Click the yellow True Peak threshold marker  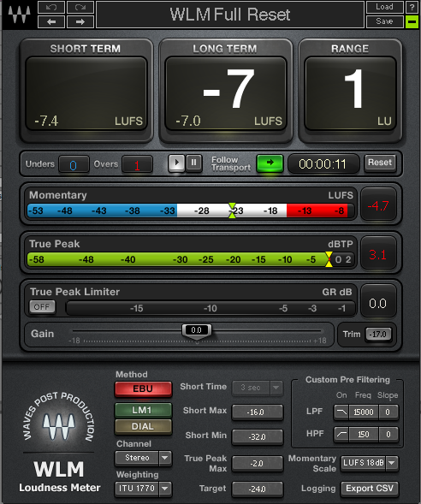pyautogui.click(x=329, y=259)
